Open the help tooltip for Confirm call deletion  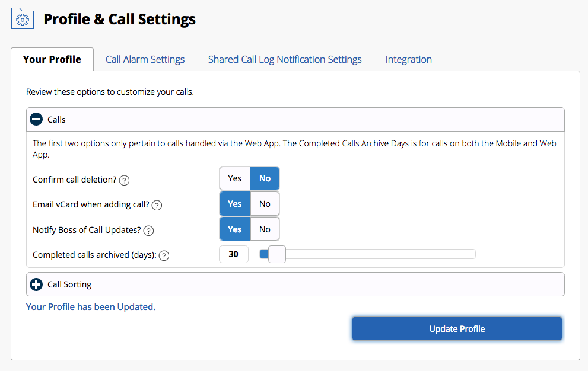click(x=124, y=180)
